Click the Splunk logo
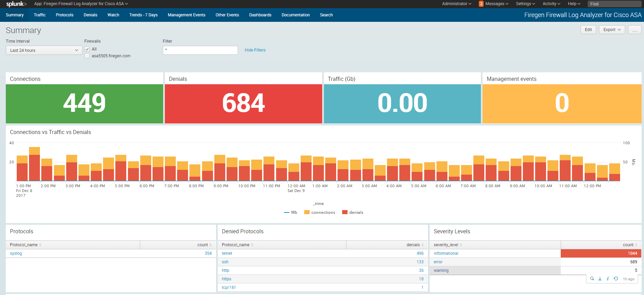 coord(16,4)
